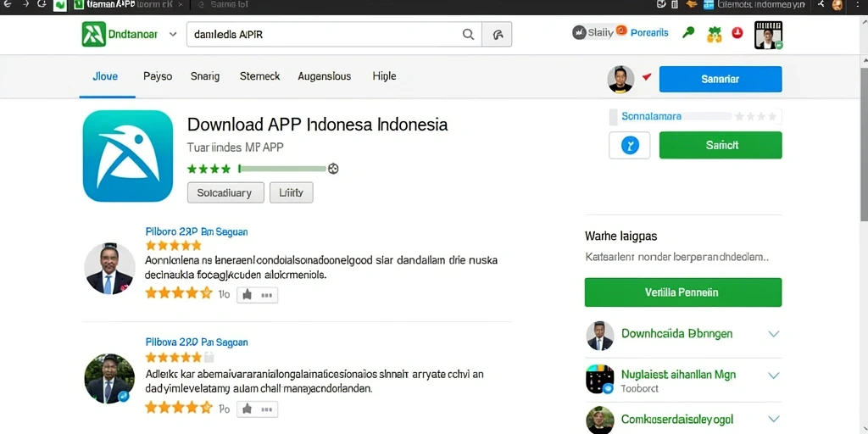The image size is (868, 434).
Task: Click first reviewer's avatar photo
Action: [x=109, y=269]
